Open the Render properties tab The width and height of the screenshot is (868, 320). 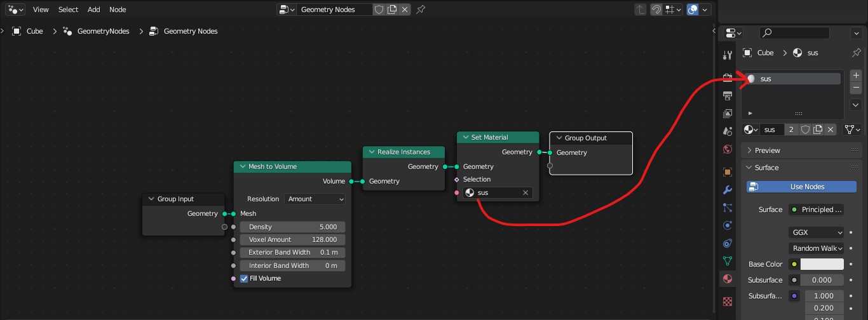click(728, 77)
